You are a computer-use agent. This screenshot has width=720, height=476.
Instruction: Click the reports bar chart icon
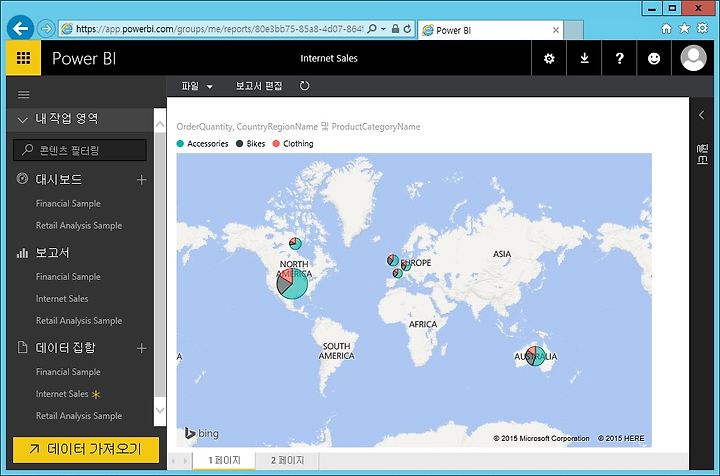(22, 252)
